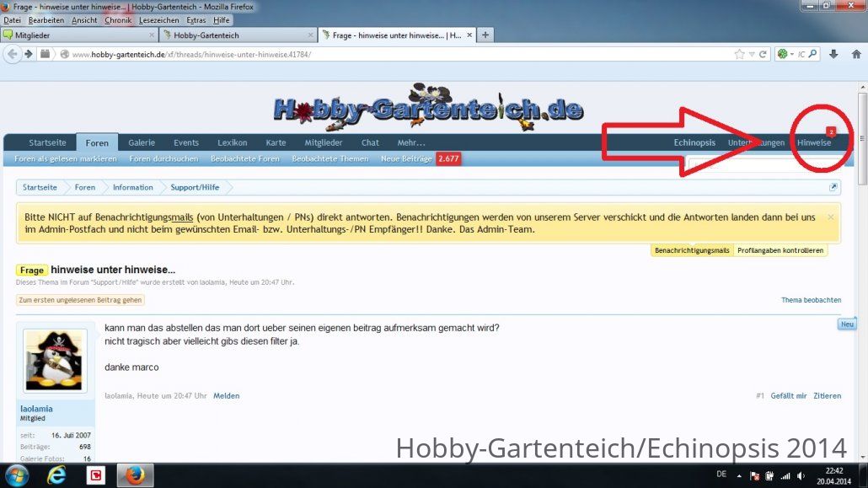
Task: Open the bookmarks icon beside the forward arrow
Action: 45,54
